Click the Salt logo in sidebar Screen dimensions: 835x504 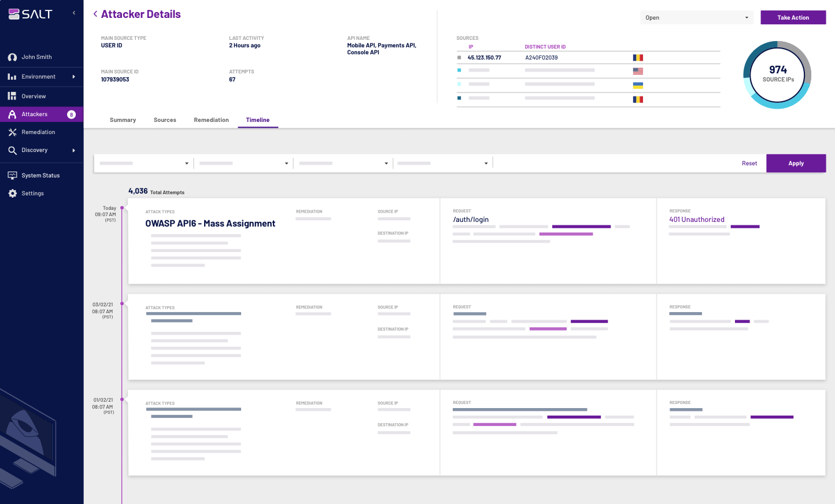[30, 14]
